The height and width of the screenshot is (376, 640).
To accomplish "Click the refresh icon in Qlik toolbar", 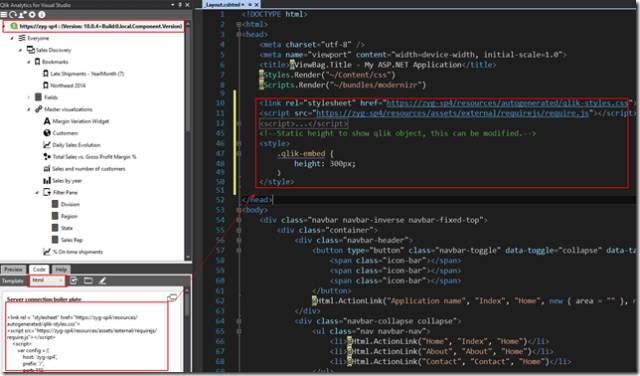I will [13, 15].
